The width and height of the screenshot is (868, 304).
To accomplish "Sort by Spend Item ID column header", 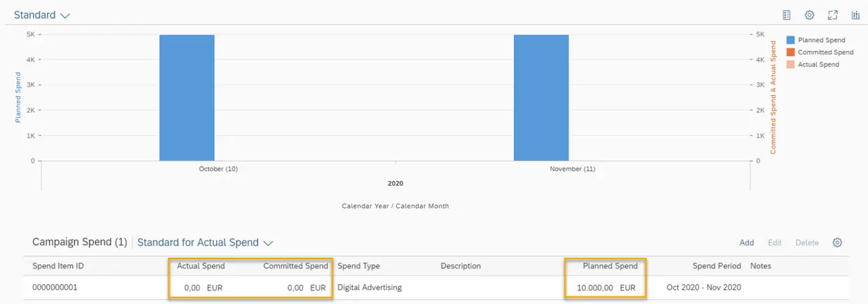I will pos(58,266).
